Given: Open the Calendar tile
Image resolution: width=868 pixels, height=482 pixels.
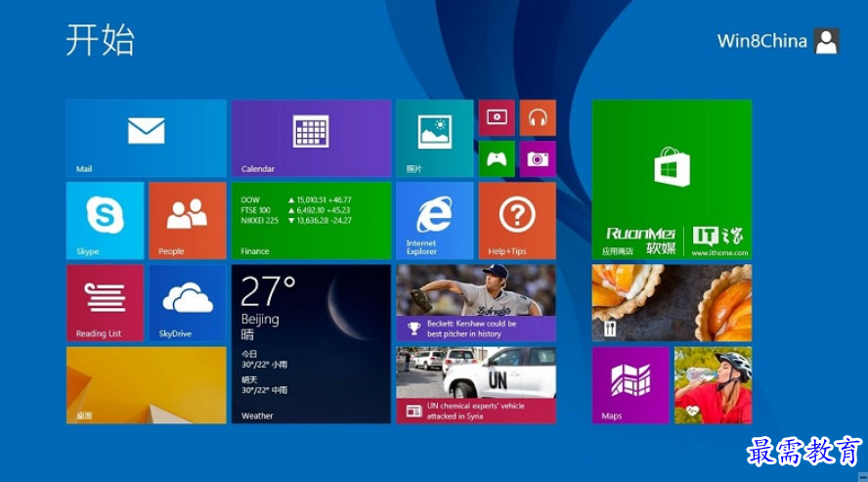Looking at the screenshot, I should (311, 139).
